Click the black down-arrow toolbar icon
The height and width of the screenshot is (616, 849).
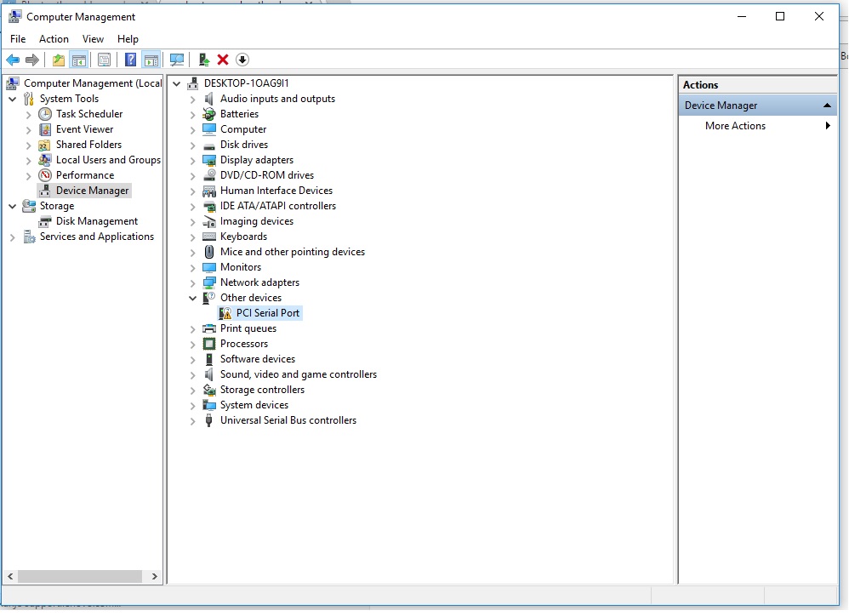242,60
